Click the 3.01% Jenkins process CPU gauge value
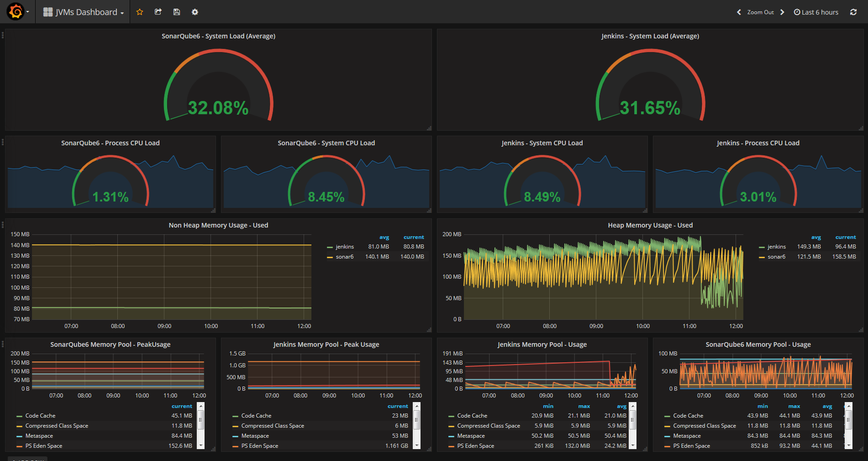The height and width of the screenshot is (461, 868). click(758, 197)
